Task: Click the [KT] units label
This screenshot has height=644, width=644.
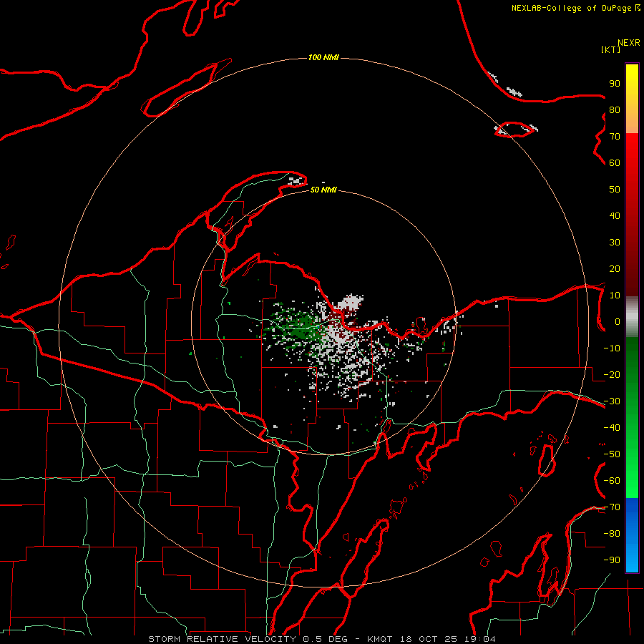Action: [610, 49]
